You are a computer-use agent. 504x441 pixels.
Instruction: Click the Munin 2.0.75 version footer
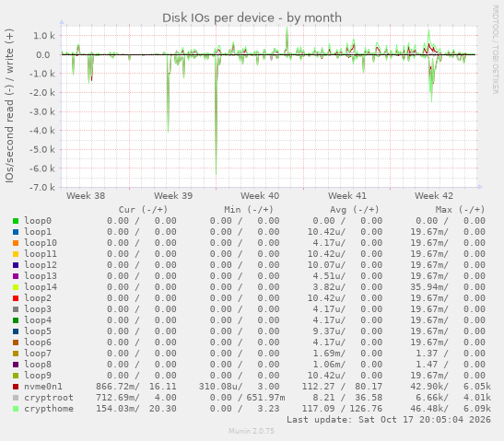[252, 431]
